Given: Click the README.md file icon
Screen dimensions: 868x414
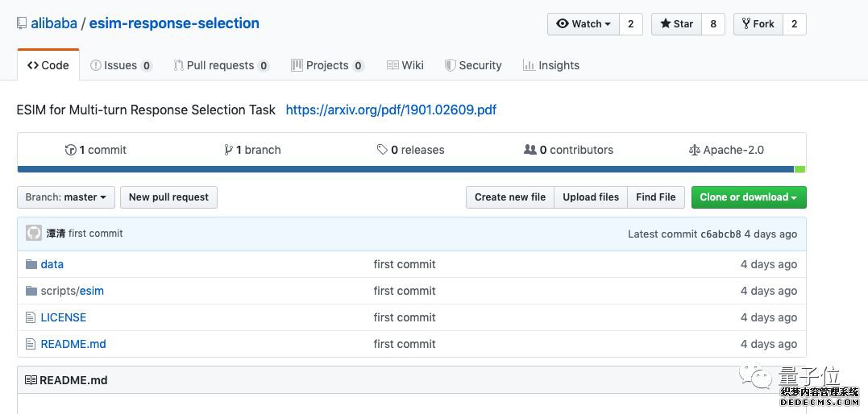Looking at the screenshot, I should pos(31,344).
